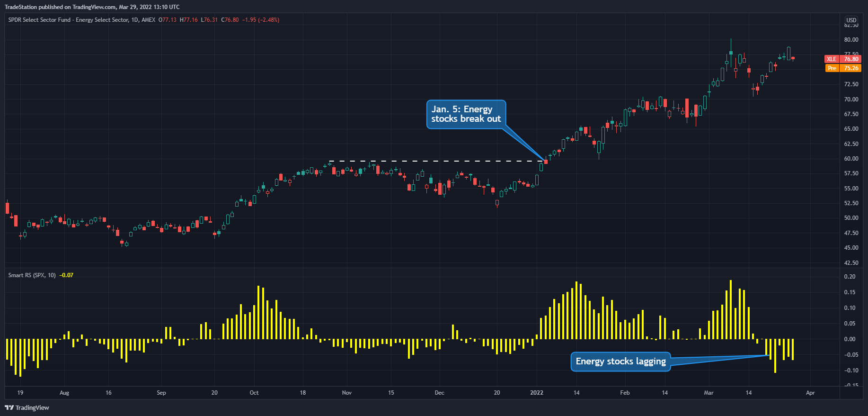Viewport: 868px width, 416px height.
Task: Click the 0.20 indicator axis label
Action: (x=850, y=277)
